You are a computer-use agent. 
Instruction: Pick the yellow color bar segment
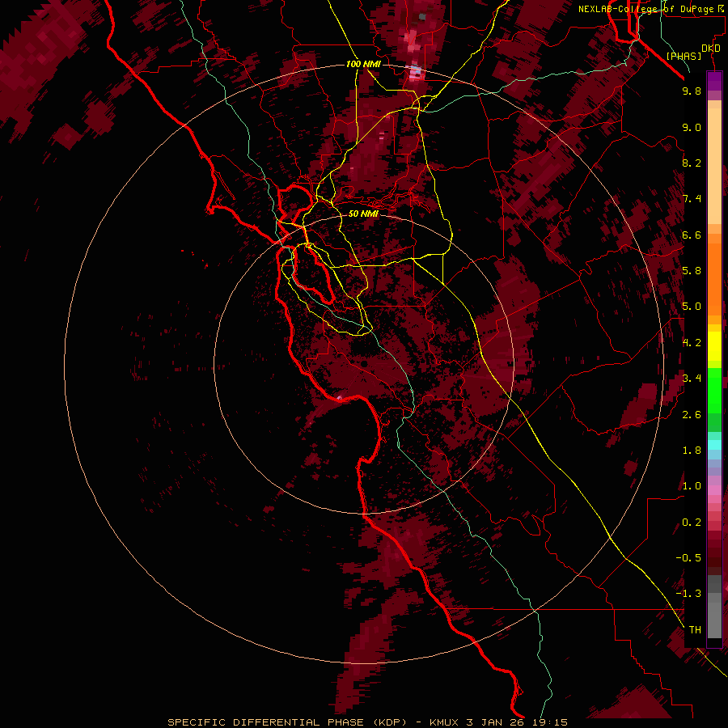(x=714, y=346)
